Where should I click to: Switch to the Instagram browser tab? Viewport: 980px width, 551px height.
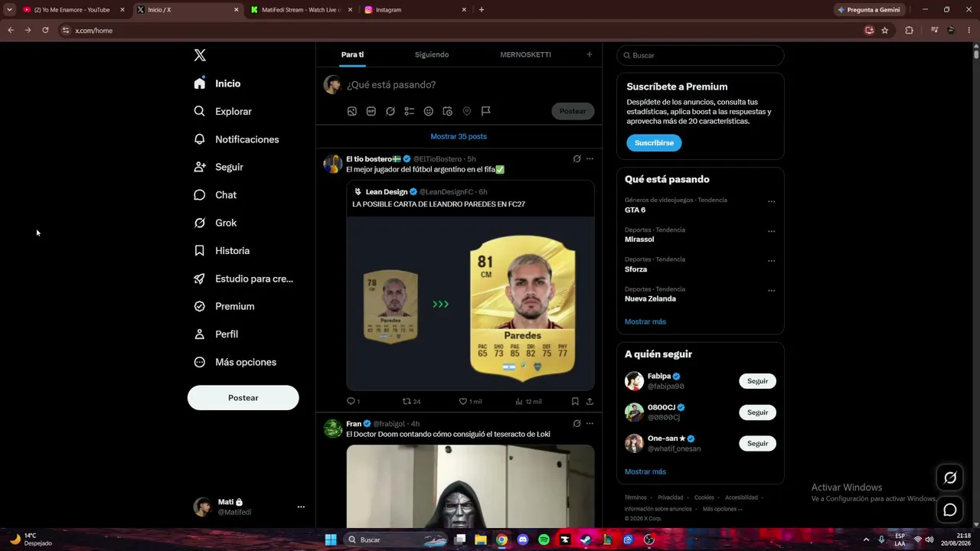click(x=416, y=10)
